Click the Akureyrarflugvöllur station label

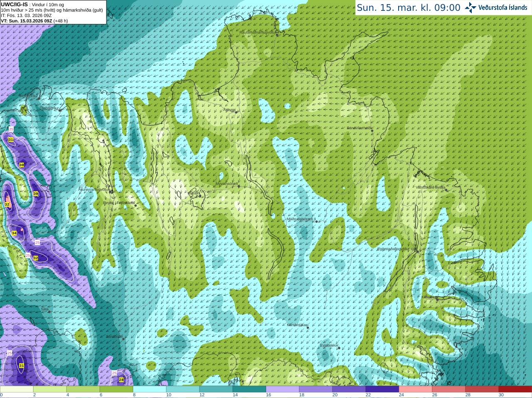coord(94,189)
